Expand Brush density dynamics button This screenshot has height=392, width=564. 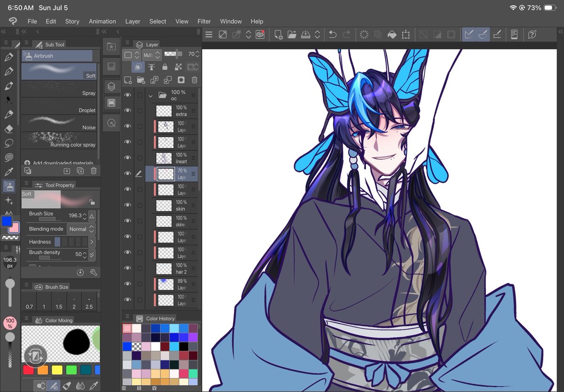coord(92,255)
